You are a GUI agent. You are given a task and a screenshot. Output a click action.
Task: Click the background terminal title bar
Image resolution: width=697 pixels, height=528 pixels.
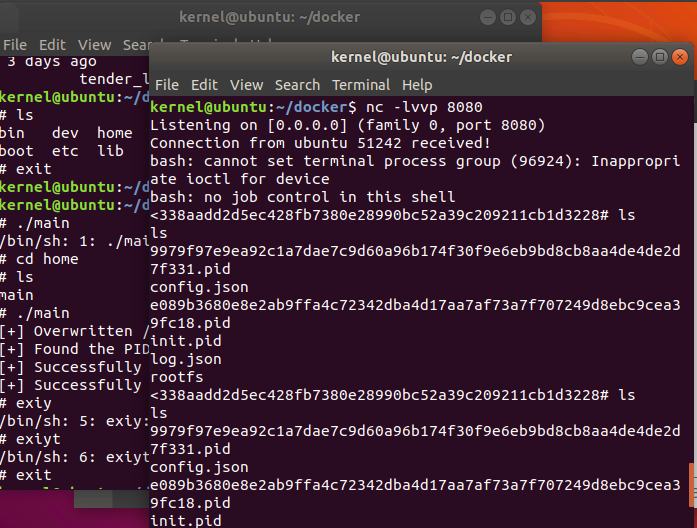tap(269, 17)
